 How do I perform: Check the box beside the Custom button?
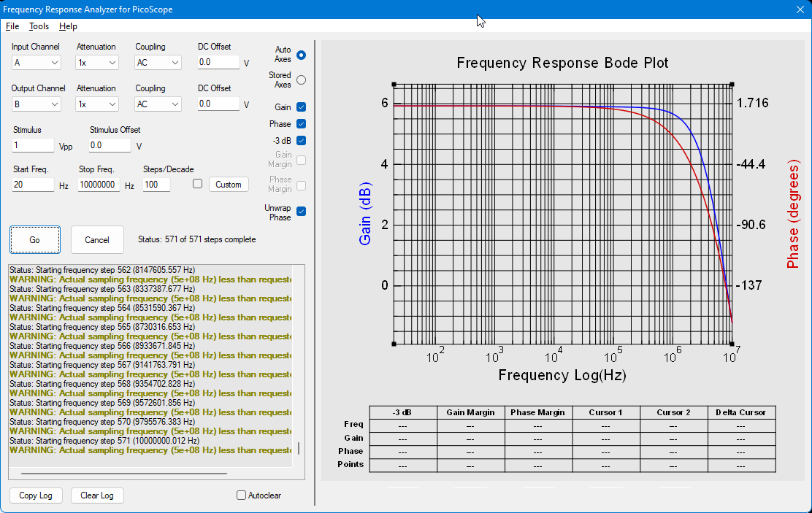[197, 184]
